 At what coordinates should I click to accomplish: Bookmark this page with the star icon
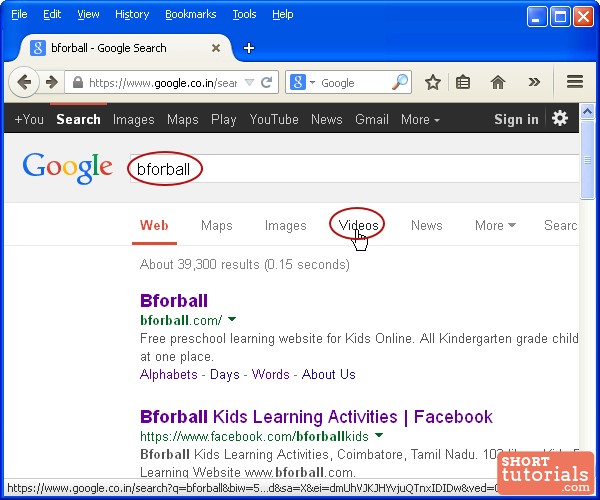(433, 82)
